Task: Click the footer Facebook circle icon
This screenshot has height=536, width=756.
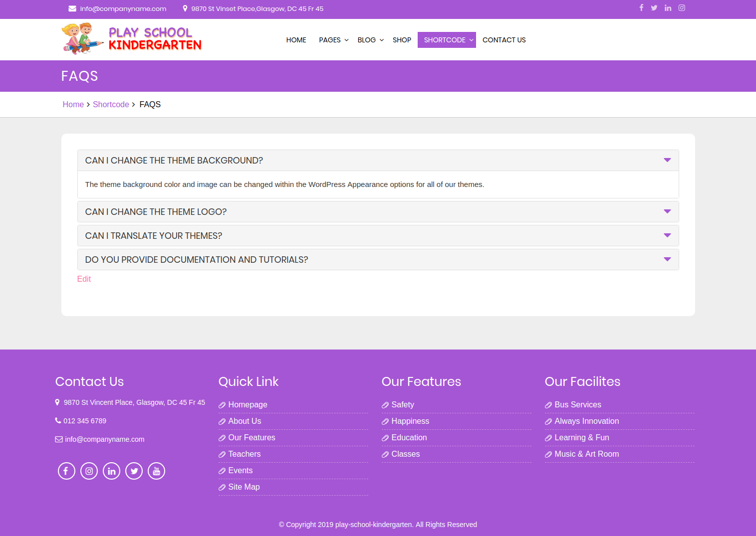Action: (66, 471)
